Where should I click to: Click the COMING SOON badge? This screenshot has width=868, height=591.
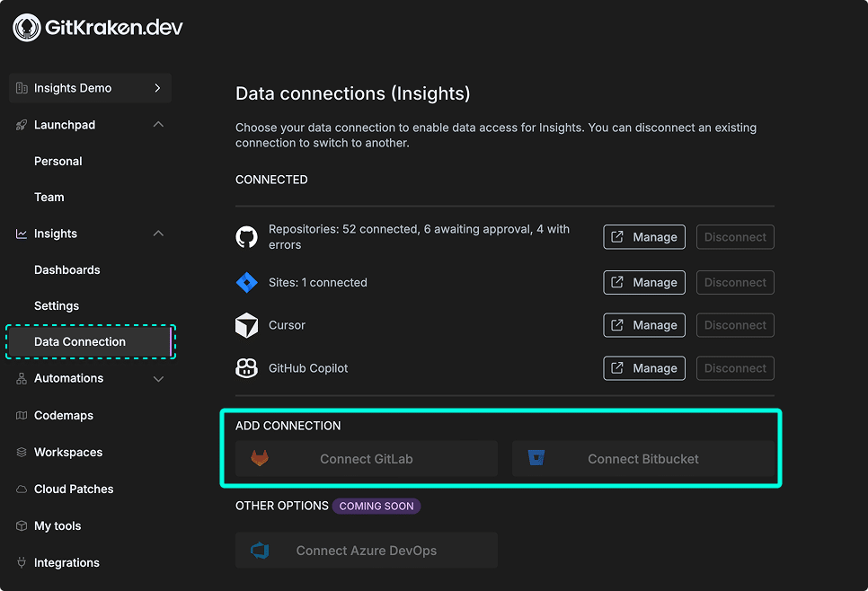pos(376,506)
